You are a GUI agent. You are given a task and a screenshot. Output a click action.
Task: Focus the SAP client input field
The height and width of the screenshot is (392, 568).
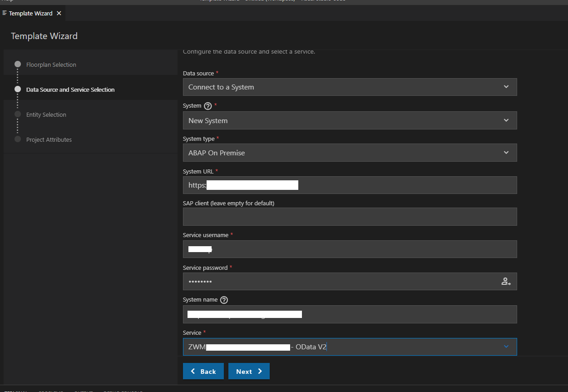(x=349, y=217)
